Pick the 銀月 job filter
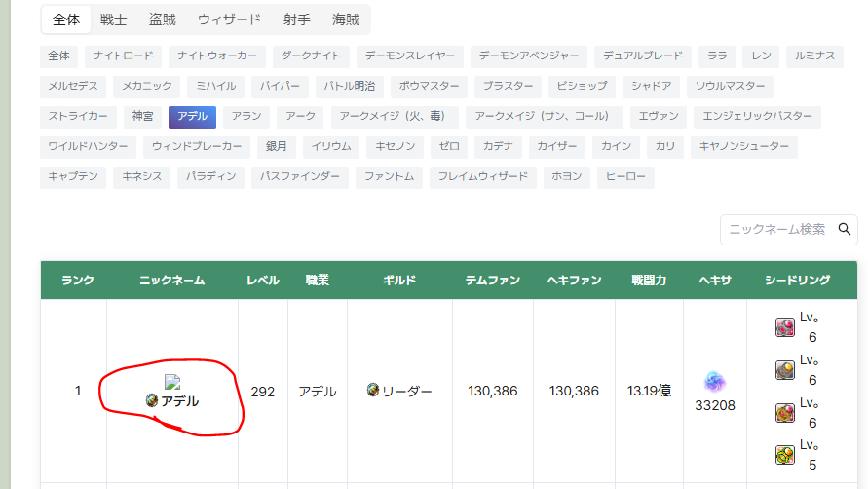Viewport: 868px width, 489px height. click(x=277, y=147)
